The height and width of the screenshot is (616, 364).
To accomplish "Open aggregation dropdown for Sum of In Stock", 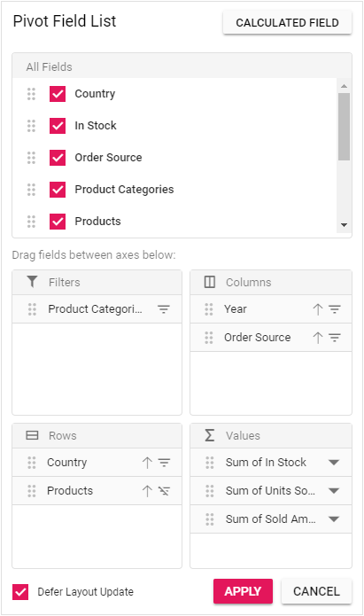I will pyautogui.click(x=334, y=463).
